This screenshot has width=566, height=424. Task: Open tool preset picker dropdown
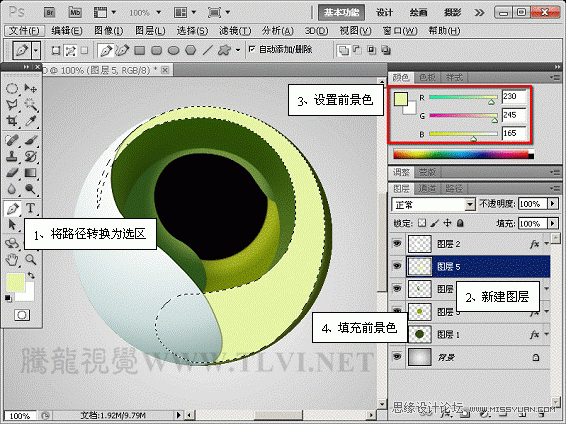point(36,50)
